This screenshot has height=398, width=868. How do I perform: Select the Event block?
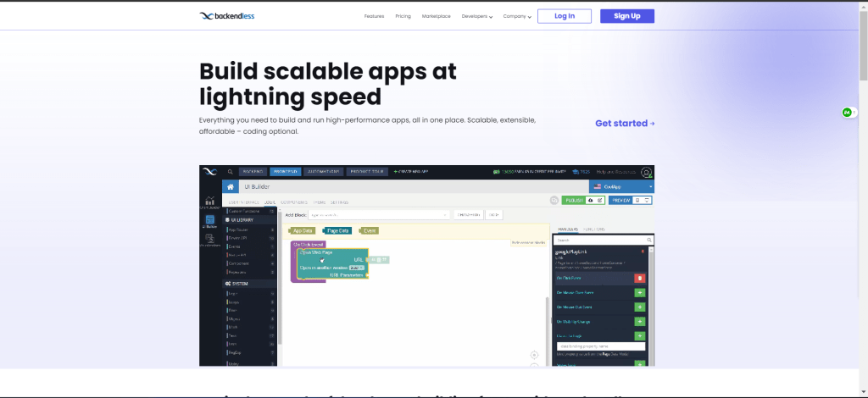coord(370,230)
